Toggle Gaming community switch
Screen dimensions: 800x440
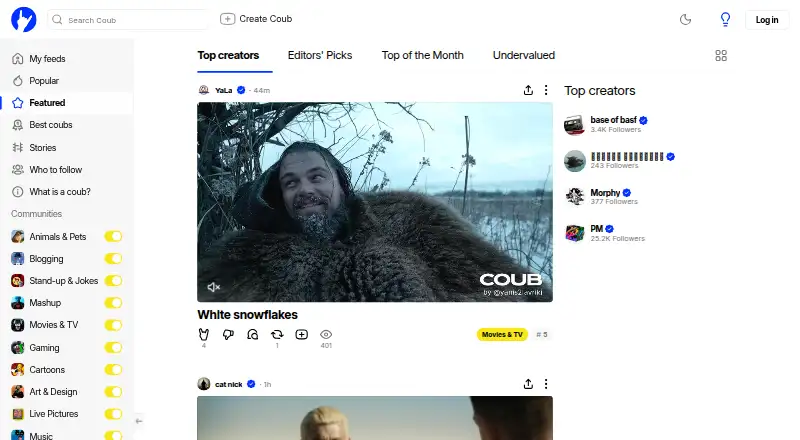pos(113,347)
